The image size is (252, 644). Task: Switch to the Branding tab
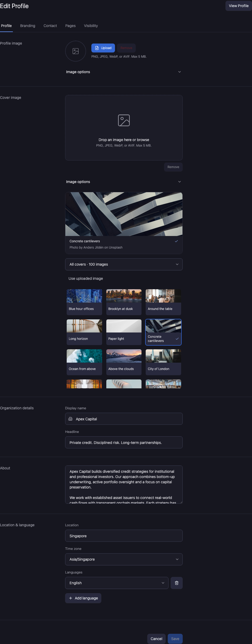pyautogui.click(x=28, y=26)
